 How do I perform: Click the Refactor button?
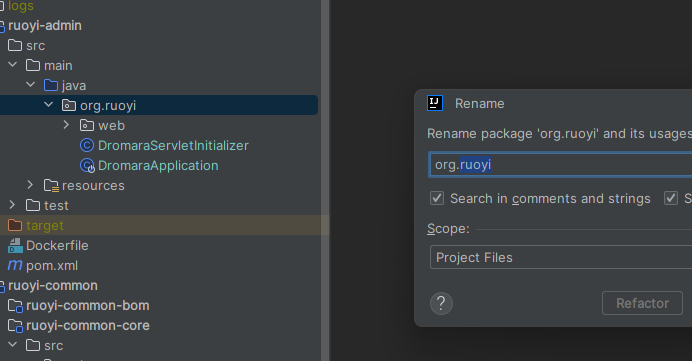click(x=642, y=303)
